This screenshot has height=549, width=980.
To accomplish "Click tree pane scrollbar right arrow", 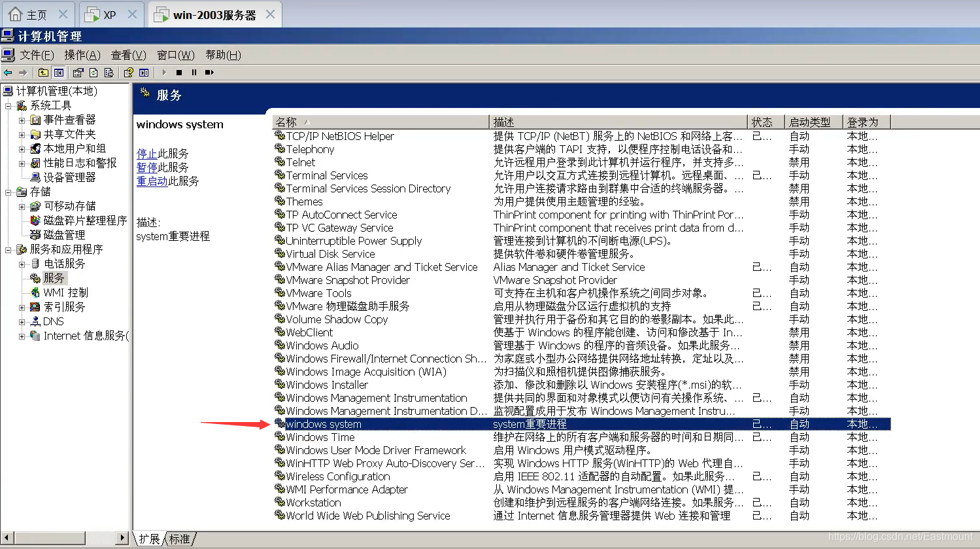I will (x=122, y=538).
